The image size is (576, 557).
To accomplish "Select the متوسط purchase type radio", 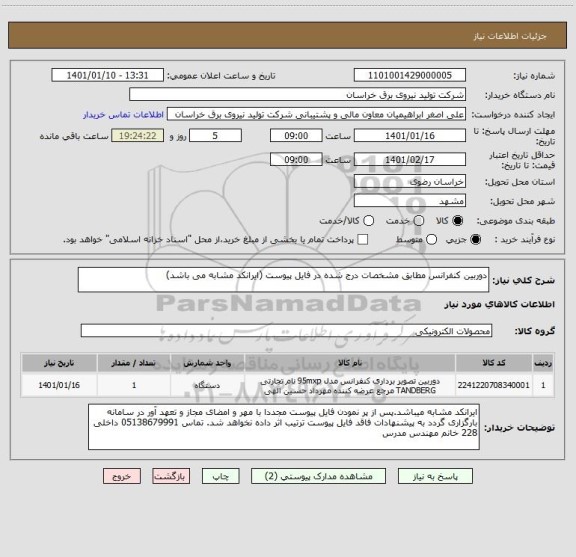I will tap(431, 240).
